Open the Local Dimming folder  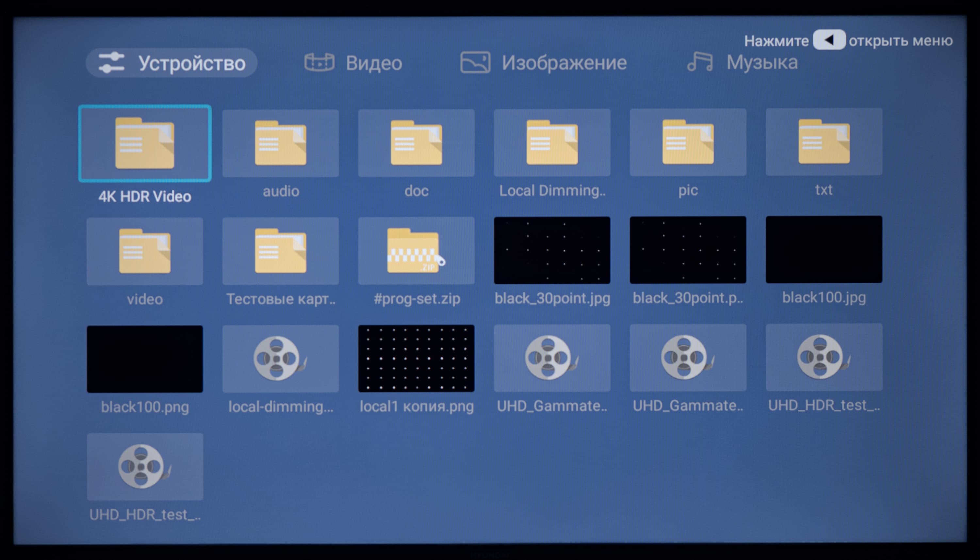[x=552, y=142]
